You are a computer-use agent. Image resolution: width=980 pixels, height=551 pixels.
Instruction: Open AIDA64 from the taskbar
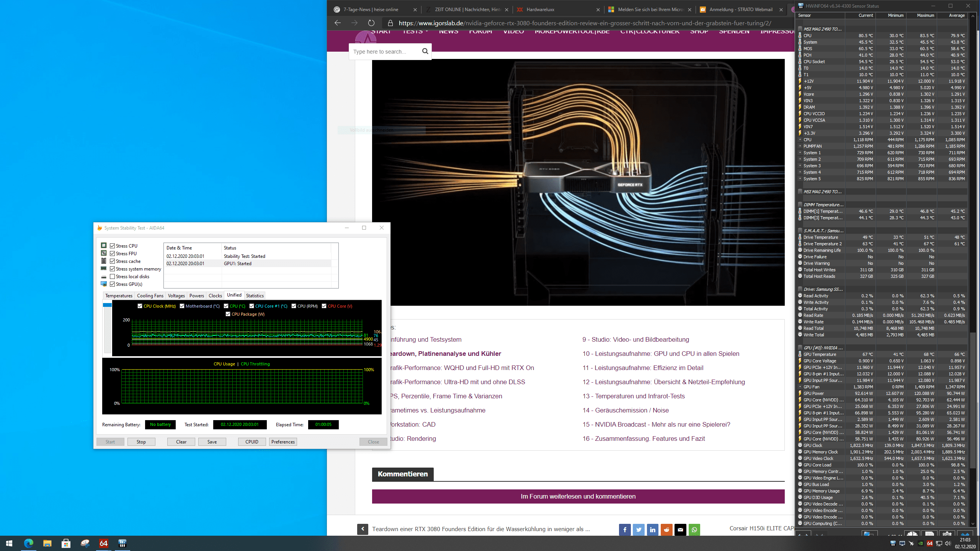tap(103, 543)
